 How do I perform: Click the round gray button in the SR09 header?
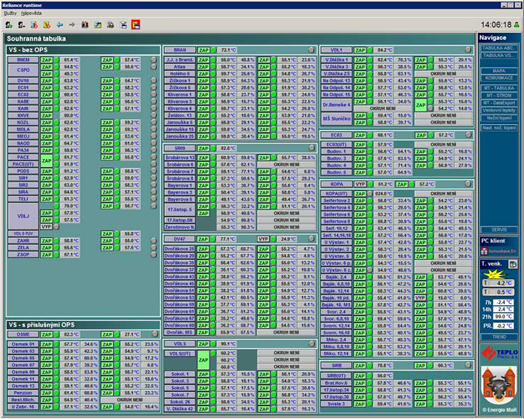[x=311, y=148]
